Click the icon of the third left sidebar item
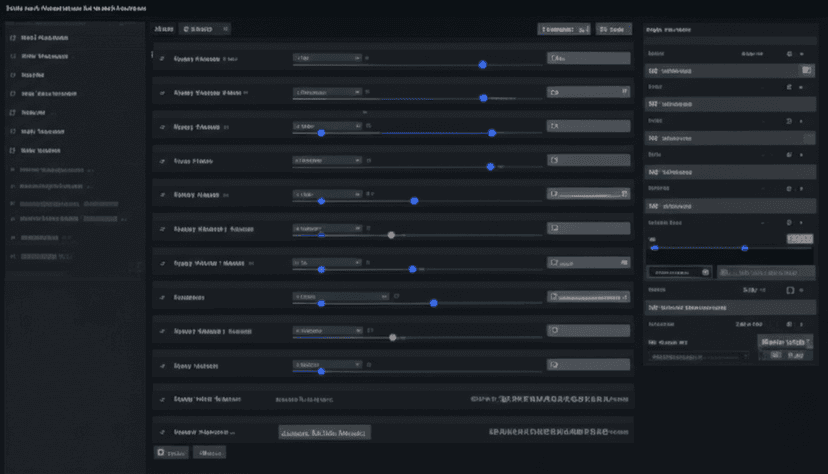The height and width of the screenshot is (474, 828). click(13, 75)
